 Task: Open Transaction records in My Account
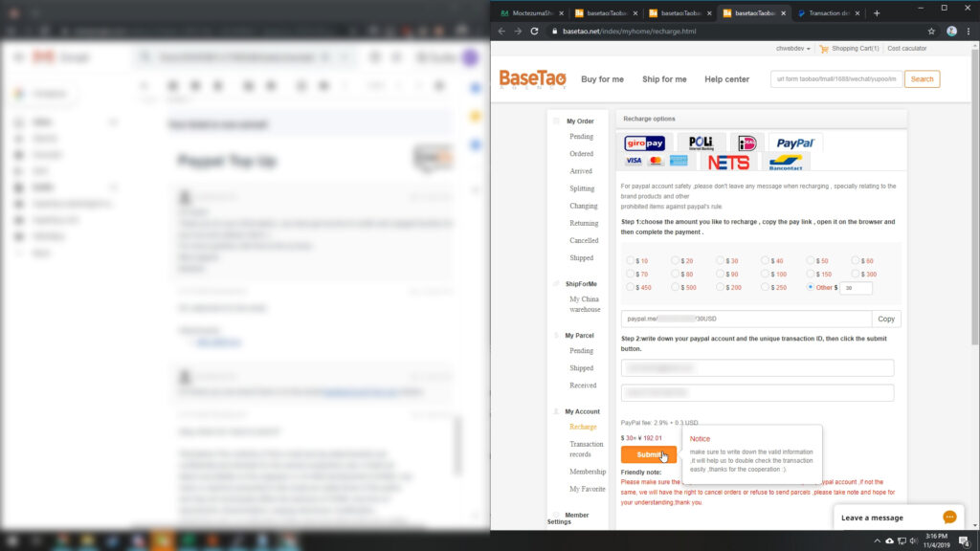[587, 450]
